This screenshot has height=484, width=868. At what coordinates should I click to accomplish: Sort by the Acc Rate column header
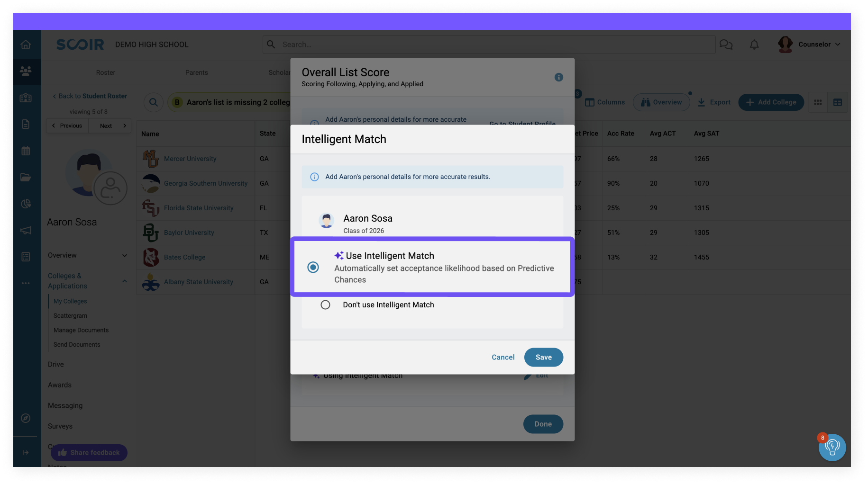coord(621,134)
